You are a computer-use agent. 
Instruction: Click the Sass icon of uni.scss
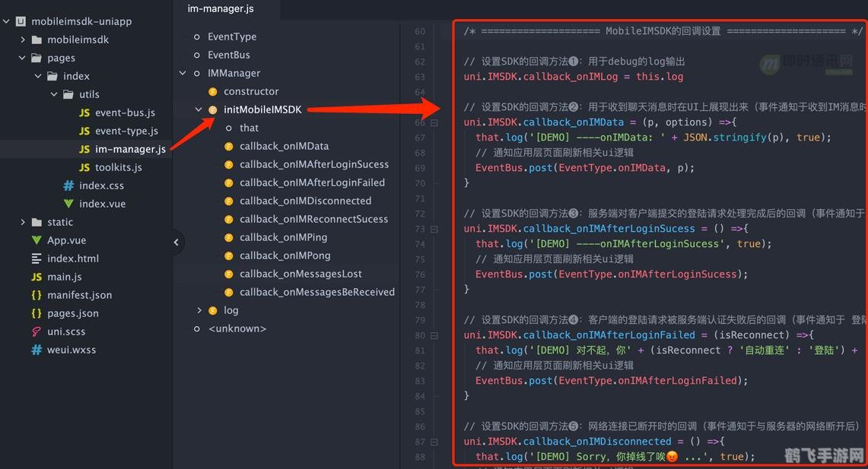[x=37, y=331]
